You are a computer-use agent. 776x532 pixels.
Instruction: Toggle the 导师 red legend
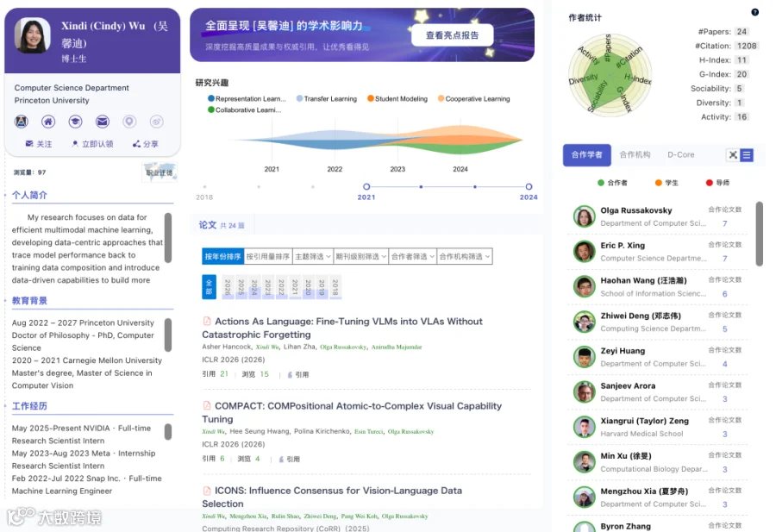click(717, 183)
